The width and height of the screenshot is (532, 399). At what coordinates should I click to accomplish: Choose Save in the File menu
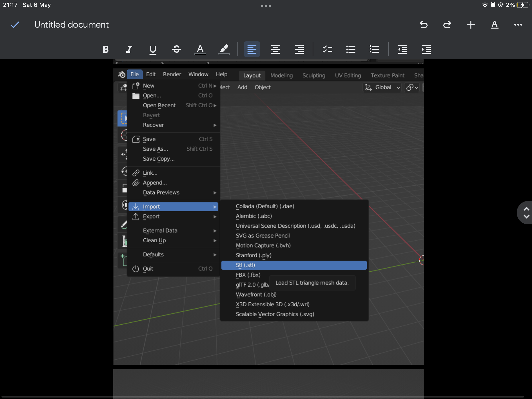[174, 139]
